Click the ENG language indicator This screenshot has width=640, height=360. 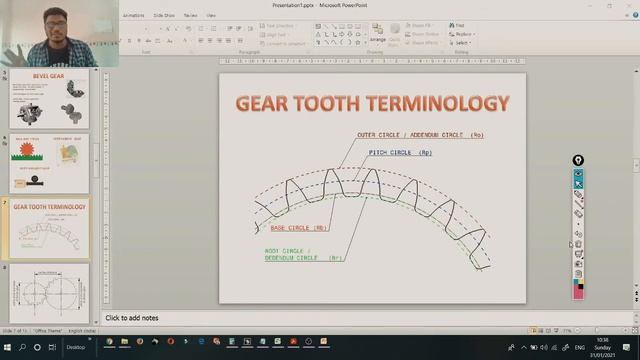(x=580, y=348)
